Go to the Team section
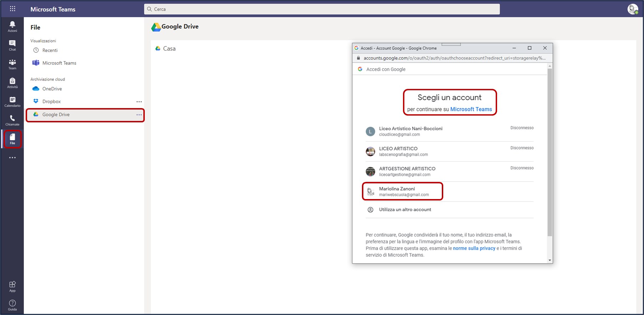 (12, 64)
